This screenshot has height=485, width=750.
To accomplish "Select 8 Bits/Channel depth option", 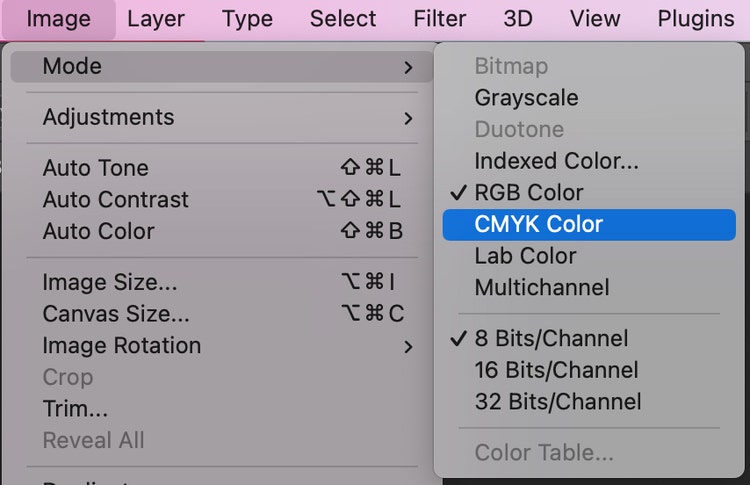I will [551, 338].
